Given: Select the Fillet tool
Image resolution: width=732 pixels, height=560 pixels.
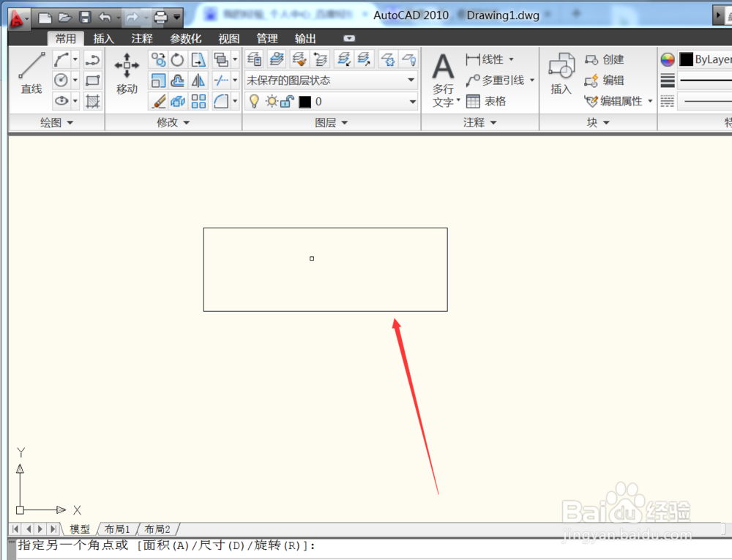Looking at the screenshot, I should coord(221,101).
